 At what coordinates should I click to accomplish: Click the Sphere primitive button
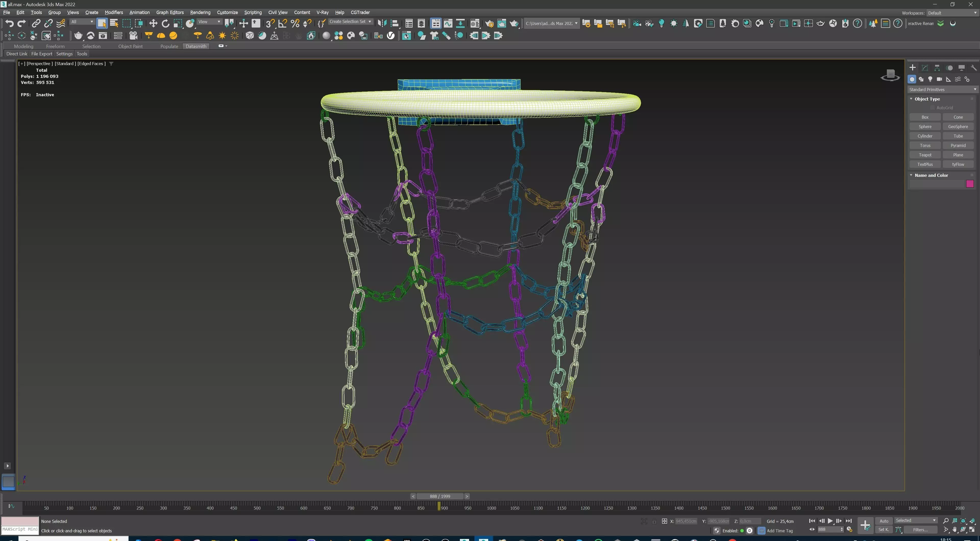click(x=925, y=127)
